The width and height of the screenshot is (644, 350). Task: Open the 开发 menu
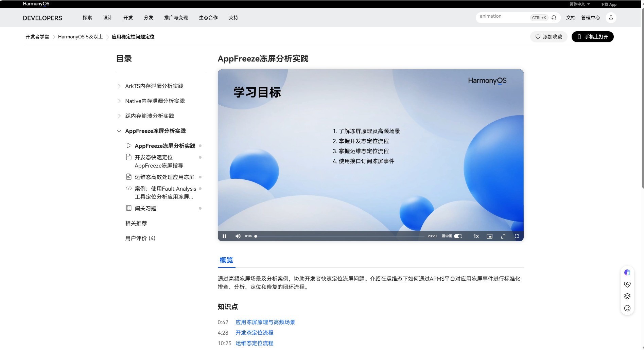pyautogui.click(x=128, y=18)
